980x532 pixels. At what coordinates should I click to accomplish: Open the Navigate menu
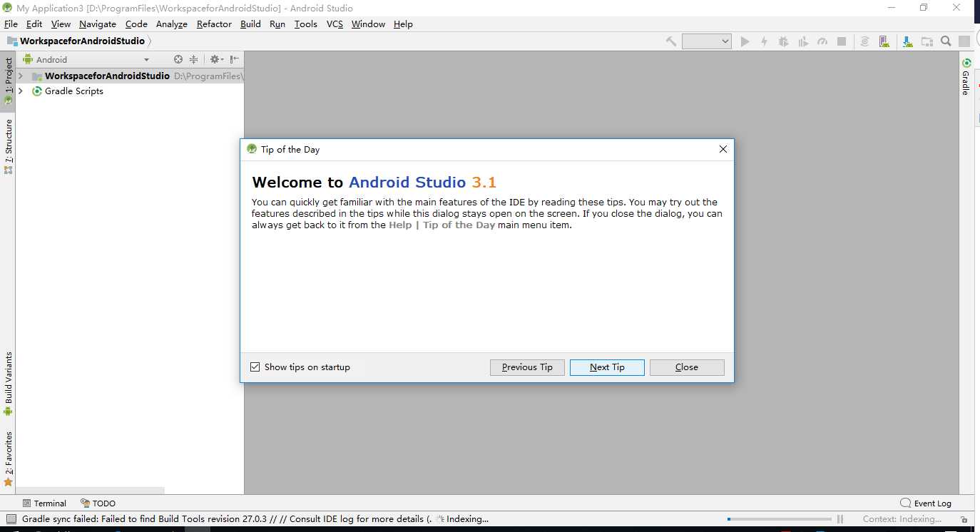pos(97,24)
